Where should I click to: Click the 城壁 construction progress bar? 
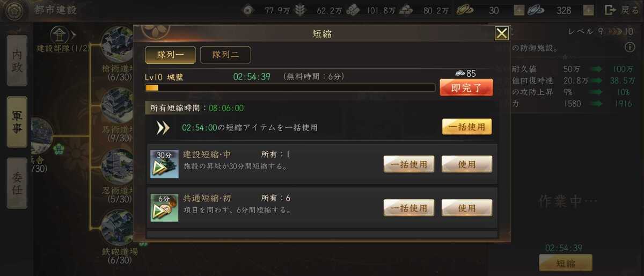click(x=290, y=88)
